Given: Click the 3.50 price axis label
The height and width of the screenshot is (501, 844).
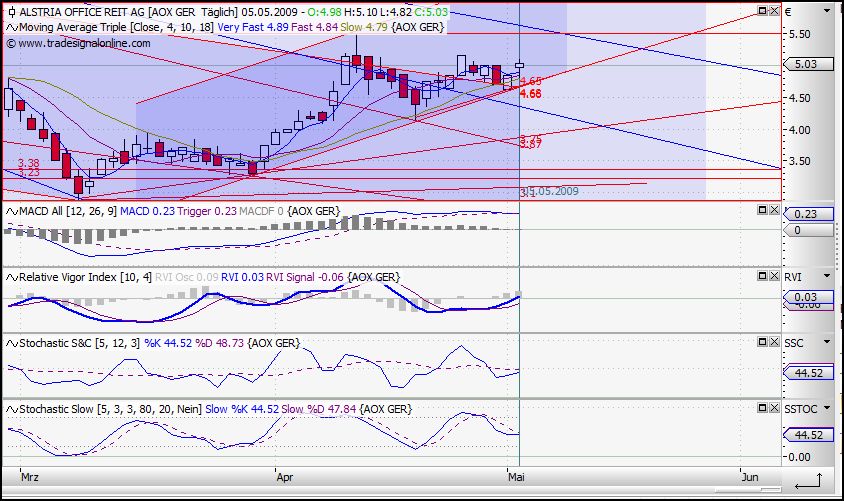Looking at the screenshot, I should point(799,161).
